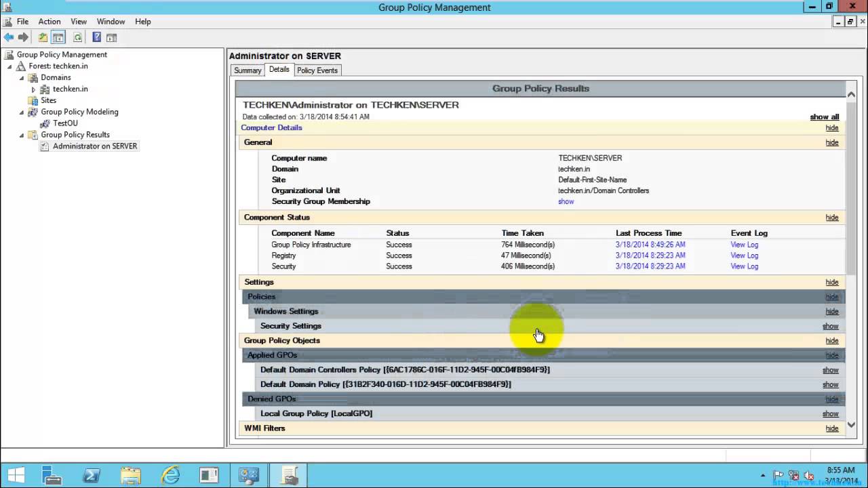
Task: Open Internet Explorer from the taskbar
Action: pyautogui.click(x=170, y=476)
